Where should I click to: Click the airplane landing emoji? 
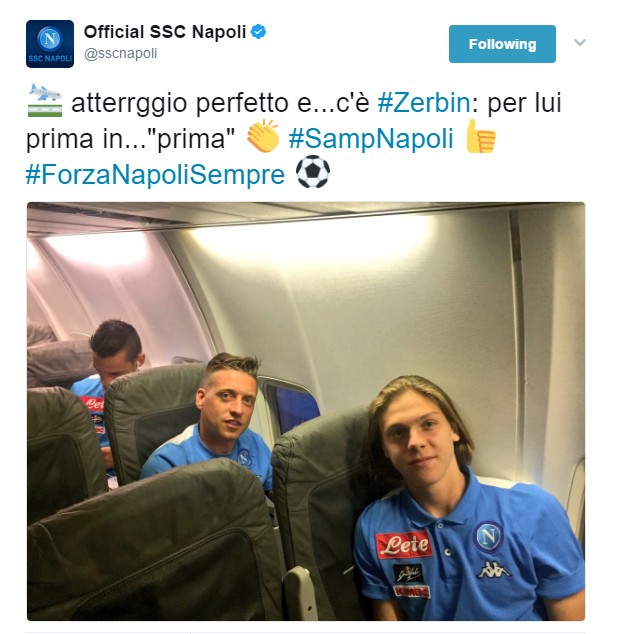(x=45, y=100)
